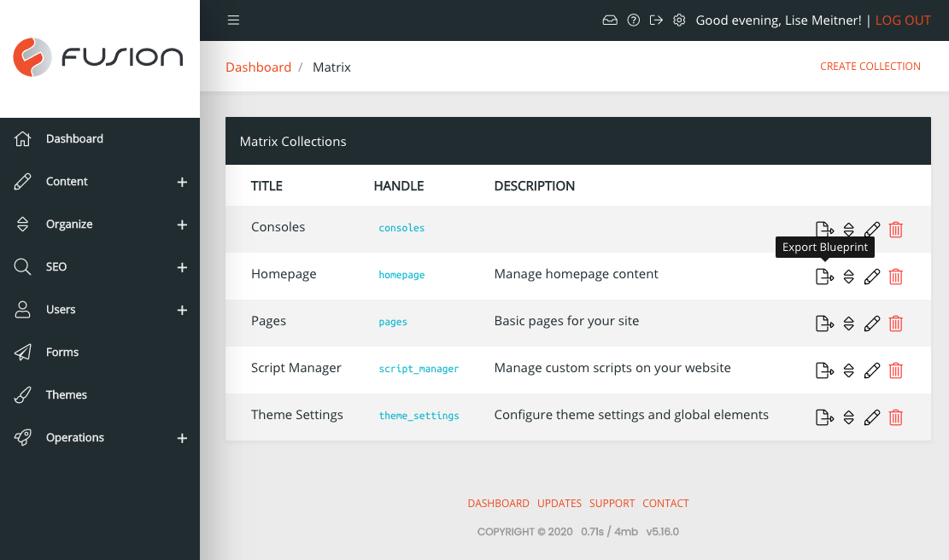The height and width of the screenshot is (560, 949).
Task: Open settings with the gear icon in the top bar
Action: coord(679,19)
